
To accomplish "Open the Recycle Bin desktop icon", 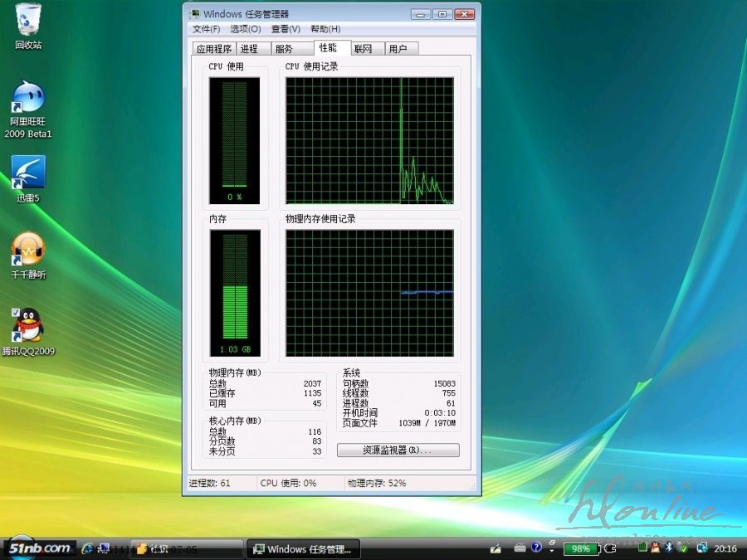I will pyautogui.click(x=28, y=20).
